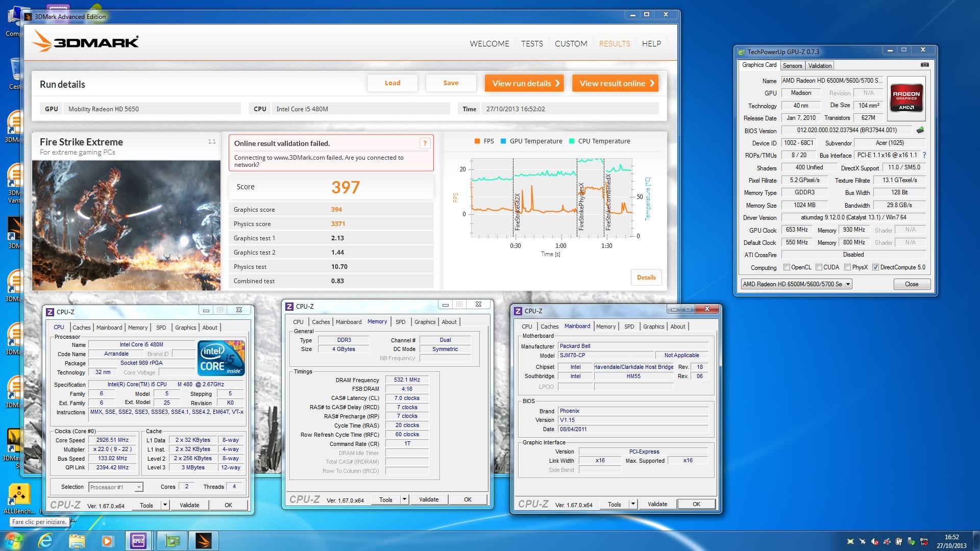
Task: Open the HELP menu in 3DMark
Action: click(x=651, y=44)
